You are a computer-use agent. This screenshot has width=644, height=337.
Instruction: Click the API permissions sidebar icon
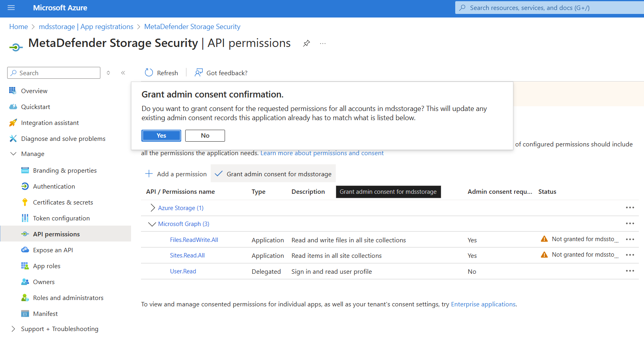(25, 234)
